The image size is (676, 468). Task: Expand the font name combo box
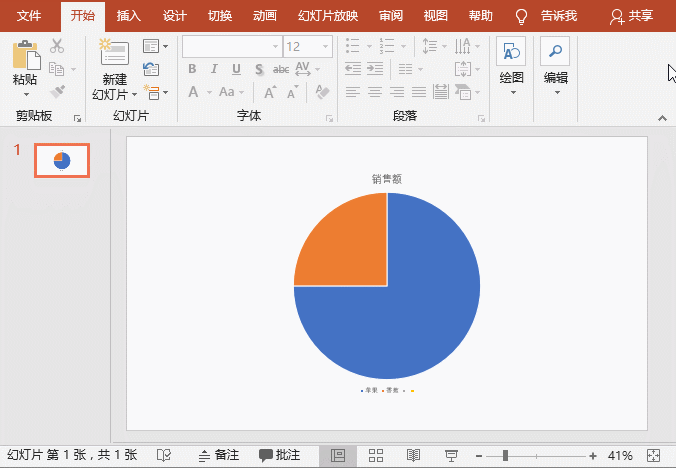pyautogui.click(x=275, y=47)
